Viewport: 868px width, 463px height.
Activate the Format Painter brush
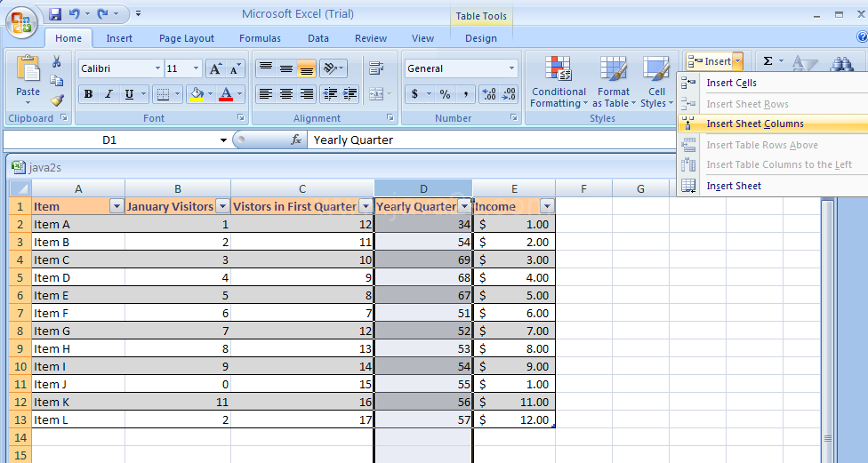tap(57, 100)
